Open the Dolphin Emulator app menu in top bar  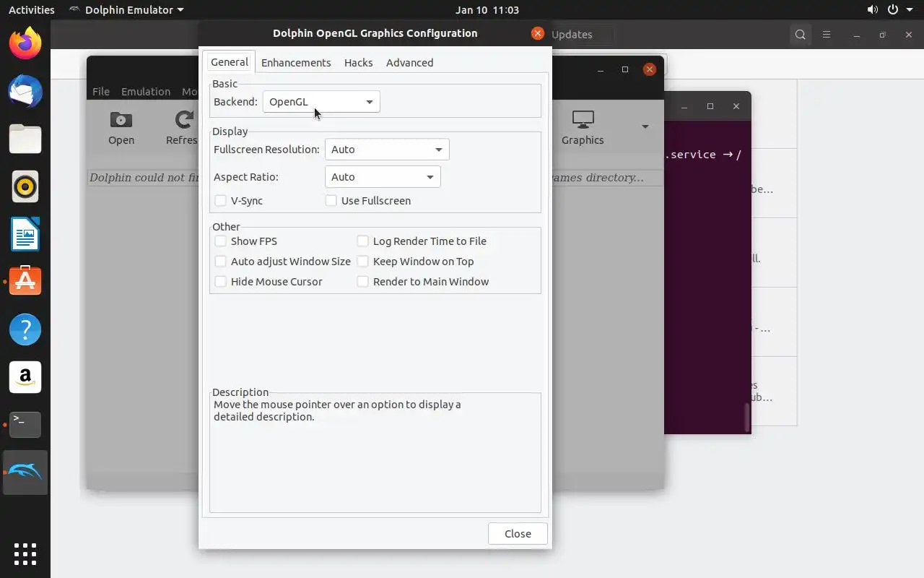pyautogui.click(x=126, y=10)
